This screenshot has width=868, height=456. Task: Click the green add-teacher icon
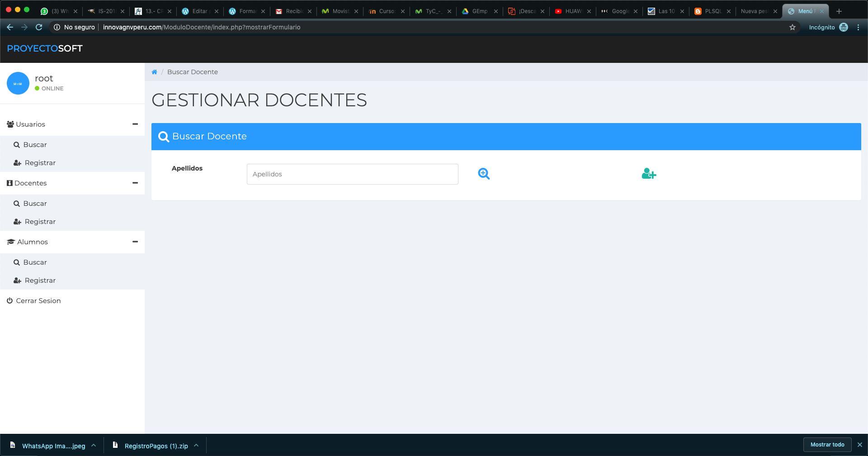[649, 174]
